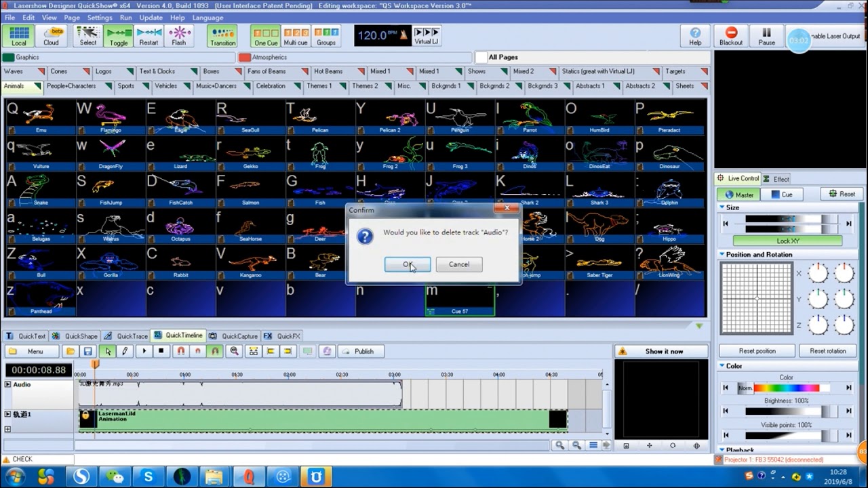Click the Groups cue icon
The width and height of the screenshot is (868, 488).
pyautogui.click(x=326, y=36)
